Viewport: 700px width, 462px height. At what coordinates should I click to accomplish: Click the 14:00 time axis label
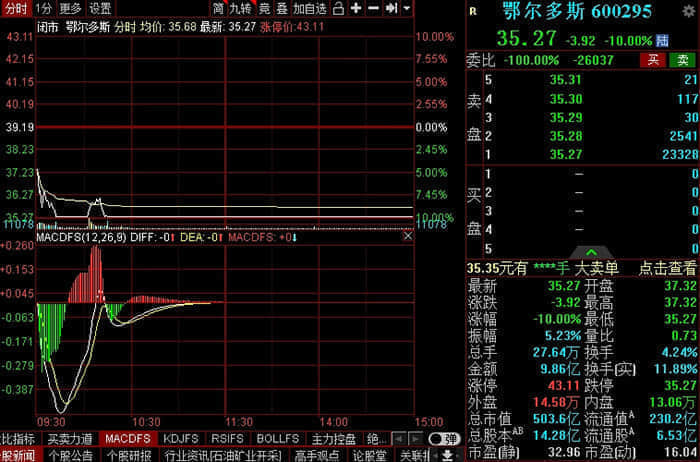tap(333, 422)
